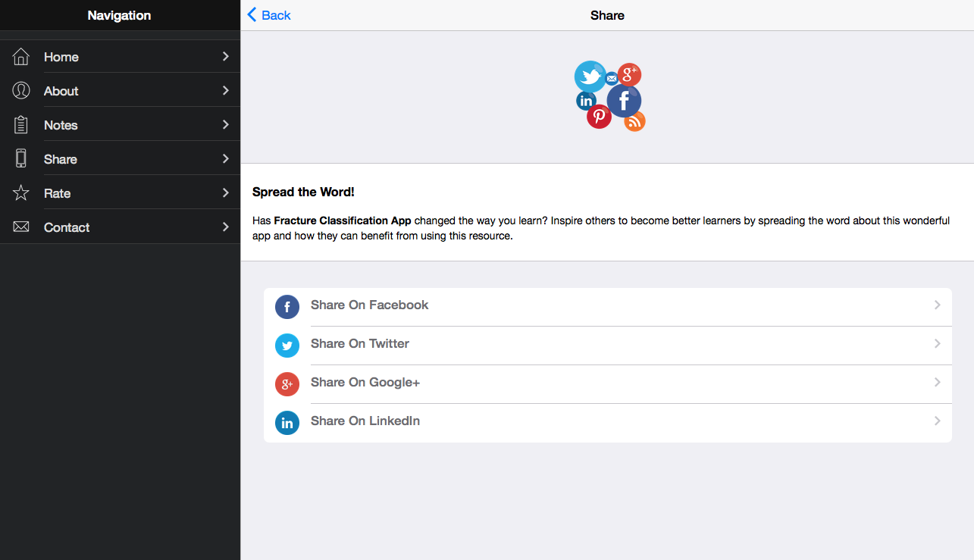Open the Contact menu item
Viewport: 974px width, 560px height.
(67, 227)
